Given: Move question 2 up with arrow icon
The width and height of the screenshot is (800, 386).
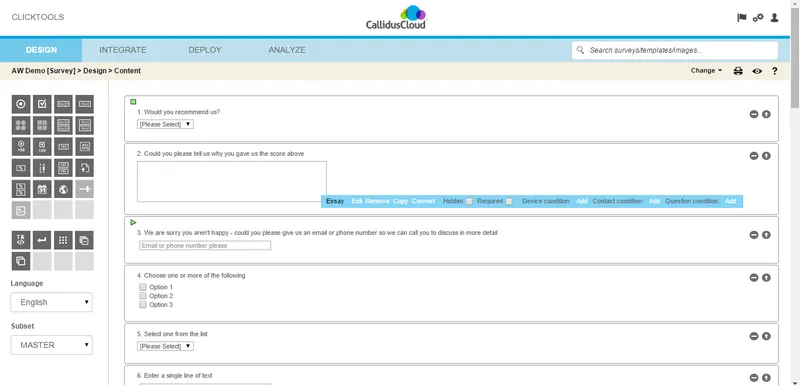Looking at the screenshot, I should [766, 156].
